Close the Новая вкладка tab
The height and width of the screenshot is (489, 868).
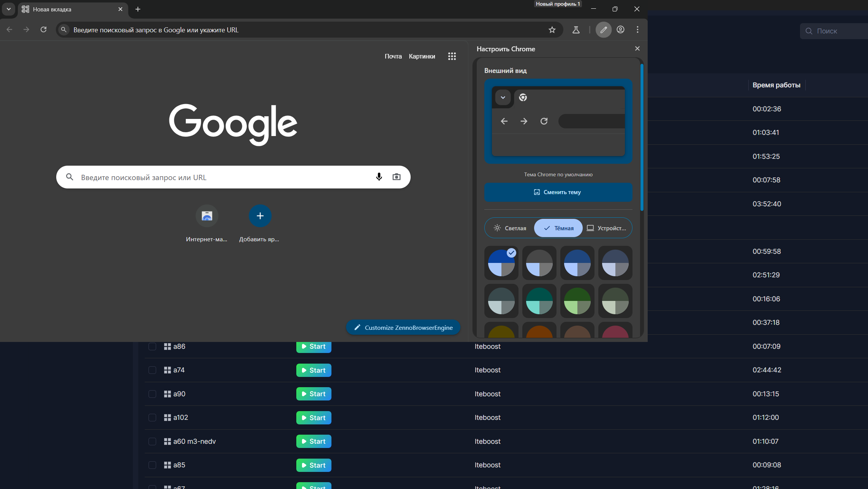pos(120,9)
